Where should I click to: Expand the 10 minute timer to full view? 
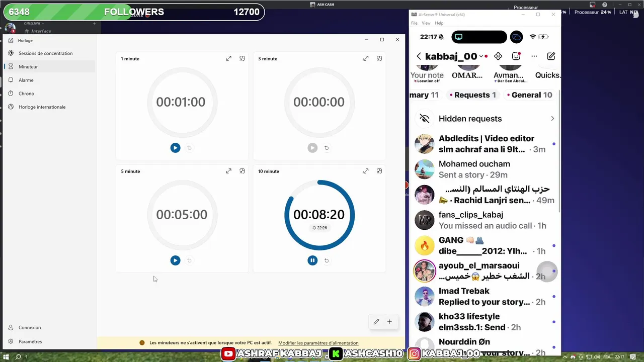366,171
